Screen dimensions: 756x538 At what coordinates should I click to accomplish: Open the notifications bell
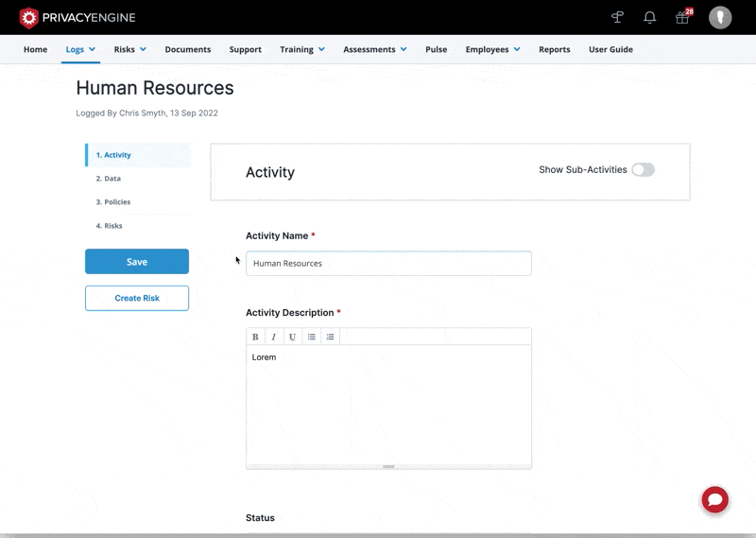[x=650, y=17]
